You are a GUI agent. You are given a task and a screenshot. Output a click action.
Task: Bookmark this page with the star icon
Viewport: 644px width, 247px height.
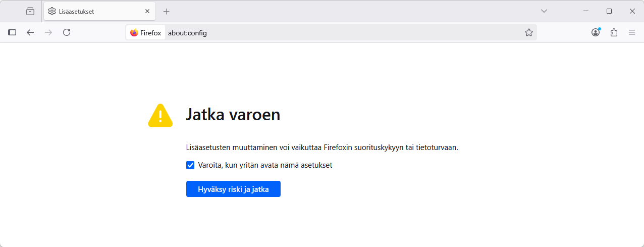coord(528,32)
